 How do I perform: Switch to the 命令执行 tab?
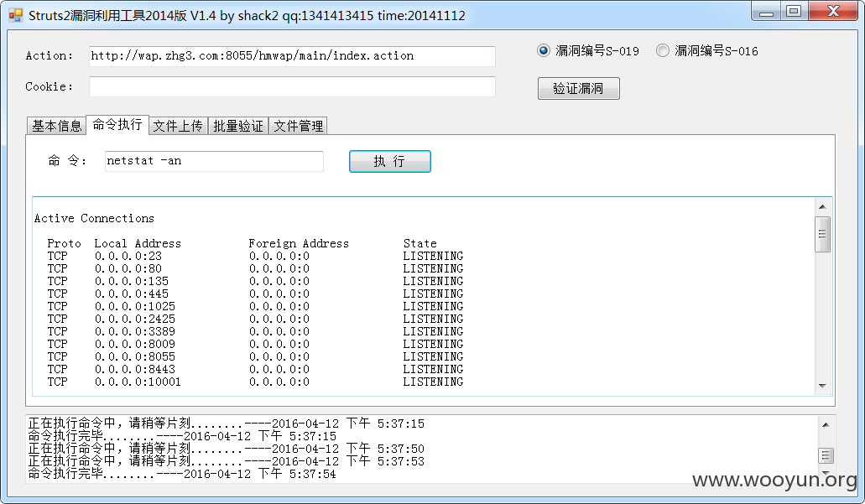coord(117,125)
